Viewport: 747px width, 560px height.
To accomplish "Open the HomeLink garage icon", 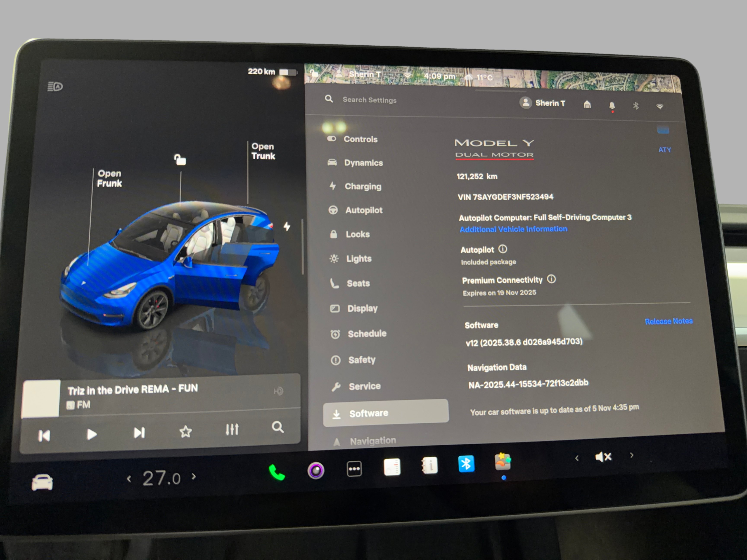I will [587, 105].
